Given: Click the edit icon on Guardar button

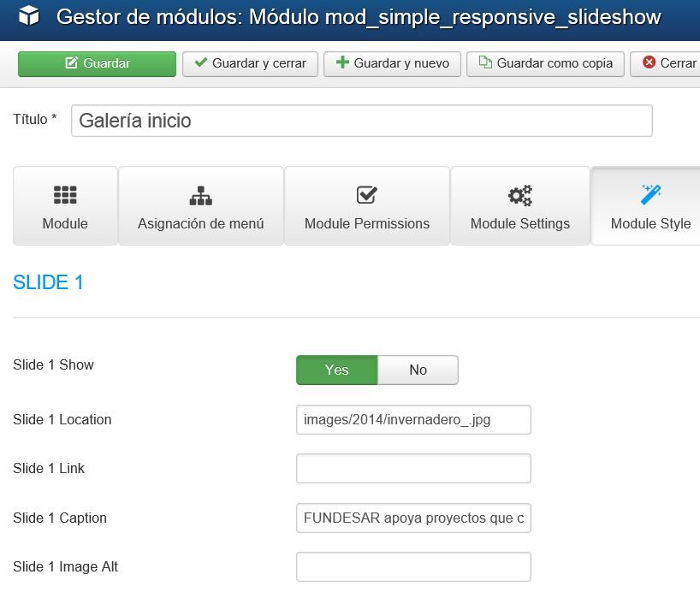Looking at the screenshot, I should 71,63.
